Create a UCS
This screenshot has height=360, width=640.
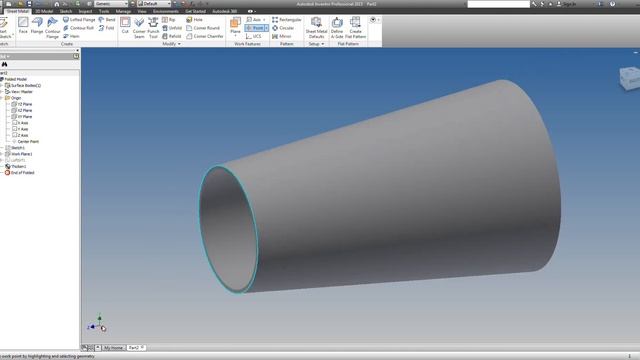pyautogui.click(x=253, y=36)
